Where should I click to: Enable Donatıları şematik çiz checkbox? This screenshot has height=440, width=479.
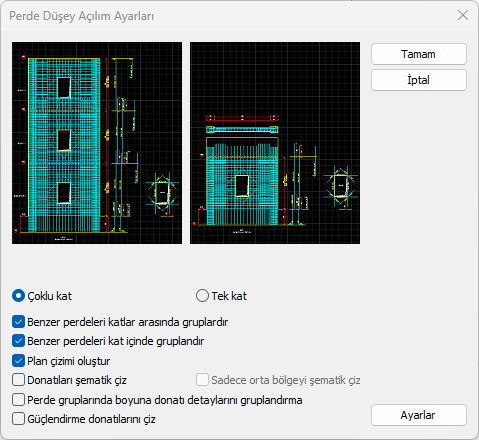point(18,380)
